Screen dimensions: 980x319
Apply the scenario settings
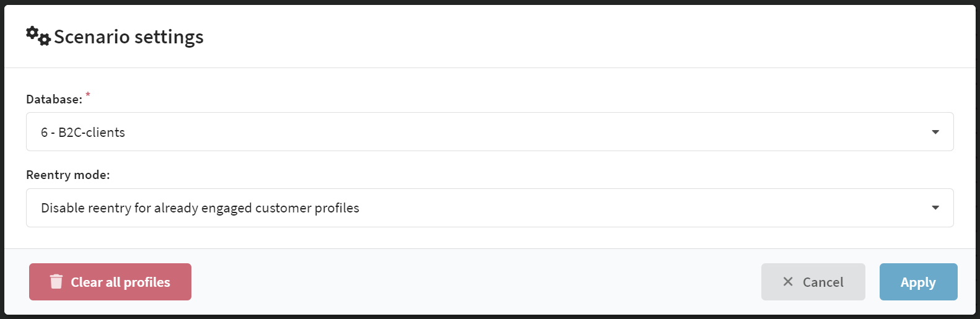click(919, 282)
